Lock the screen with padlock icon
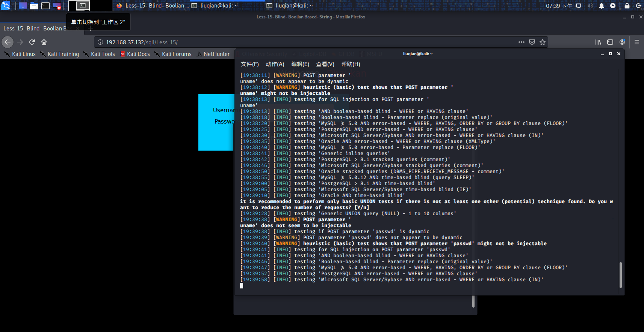This screenshot has width=644, height=332. click(627, 6)
